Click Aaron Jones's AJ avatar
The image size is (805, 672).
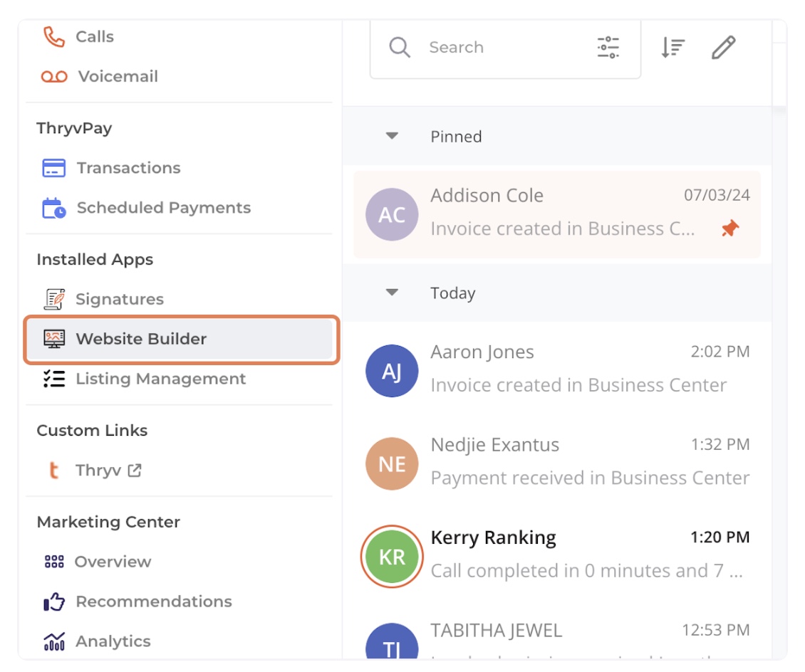pos(392,371)
